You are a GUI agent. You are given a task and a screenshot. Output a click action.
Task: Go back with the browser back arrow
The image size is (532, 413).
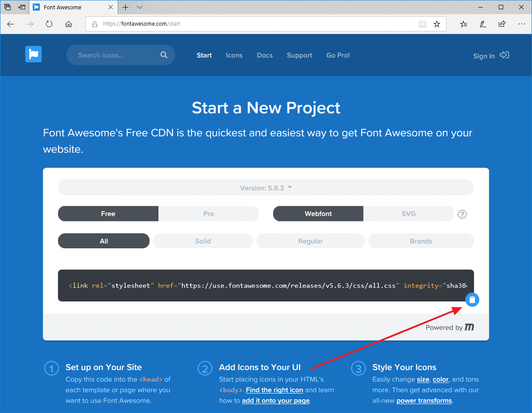[11, 24]
